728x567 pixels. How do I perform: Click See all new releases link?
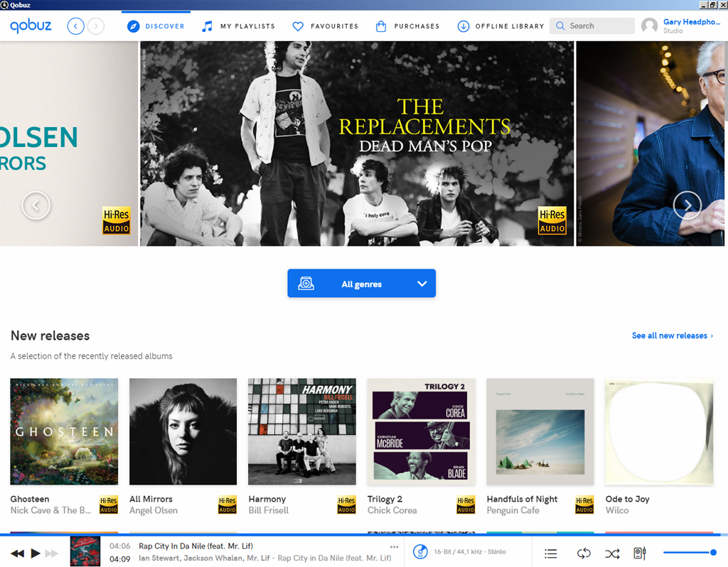673,335
